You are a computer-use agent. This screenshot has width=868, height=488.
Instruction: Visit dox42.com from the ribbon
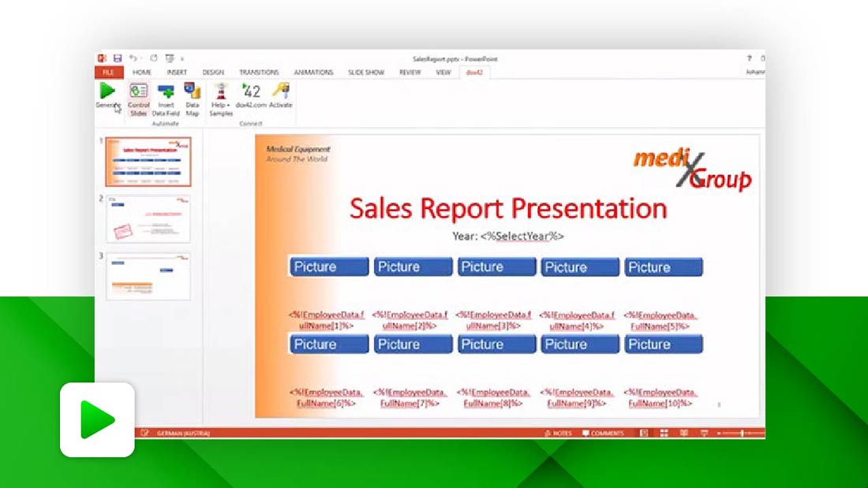(251, 95)
